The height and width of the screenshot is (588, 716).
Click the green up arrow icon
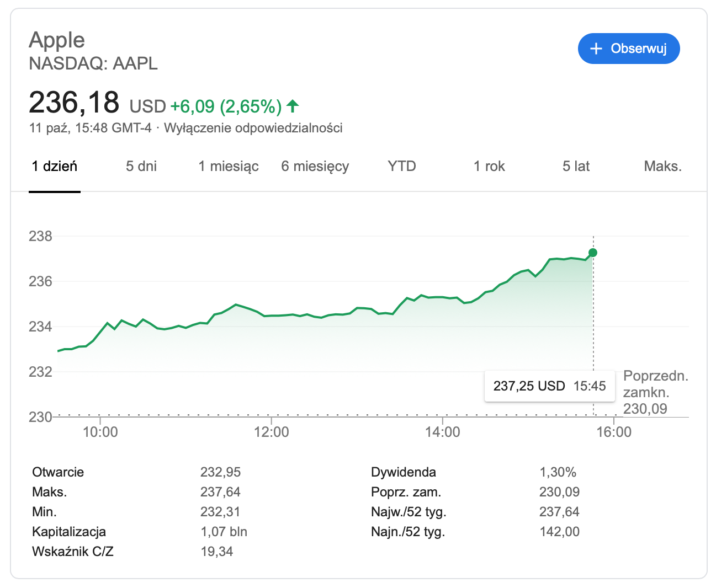293,105
